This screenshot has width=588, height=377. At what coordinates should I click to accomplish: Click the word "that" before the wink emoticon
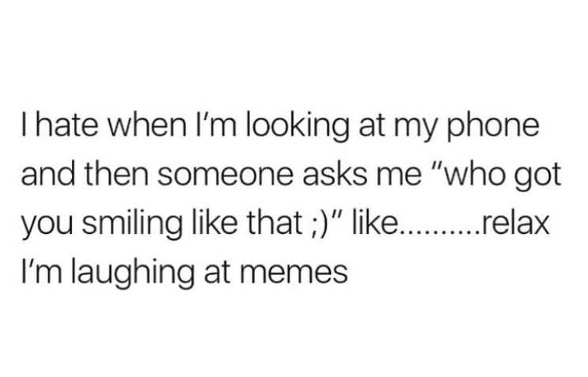(273, 224)
